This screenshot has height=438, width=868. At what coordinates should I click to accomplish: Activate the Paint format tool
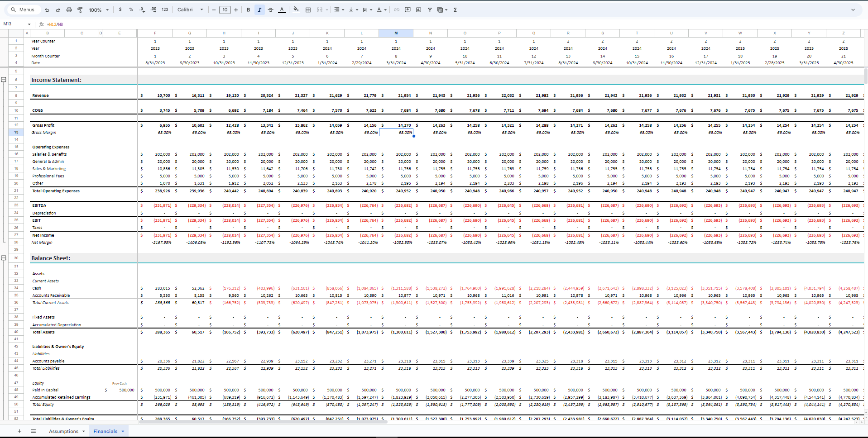point(80,10)
